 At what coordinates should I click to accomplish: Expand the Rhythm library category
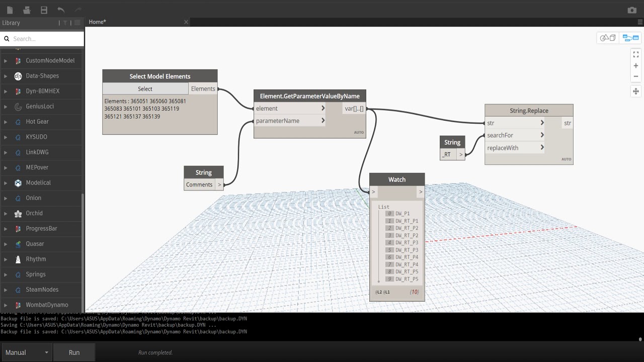pyautogui.click(x=6, y=259)
